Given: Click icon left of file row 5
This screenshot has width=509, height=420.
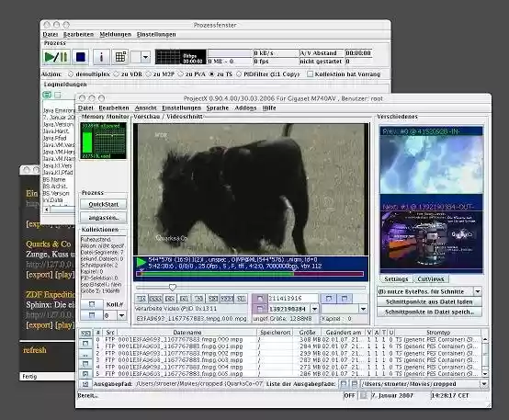Looking at the screenshot, I should [x=85, y=374].
